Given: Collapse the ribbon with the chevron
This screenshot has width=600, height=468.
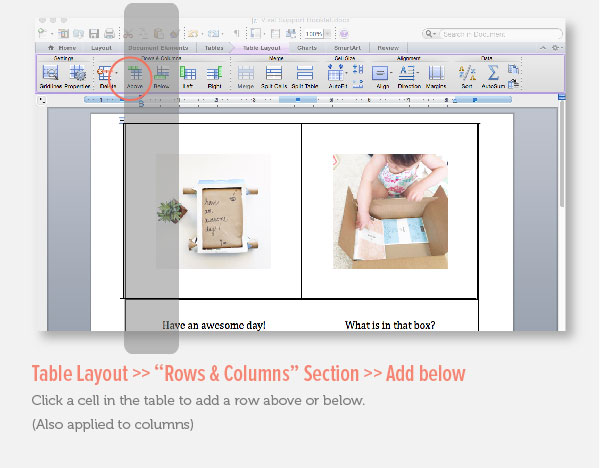Looking at the screenshot, I should (x=543, y=48).
